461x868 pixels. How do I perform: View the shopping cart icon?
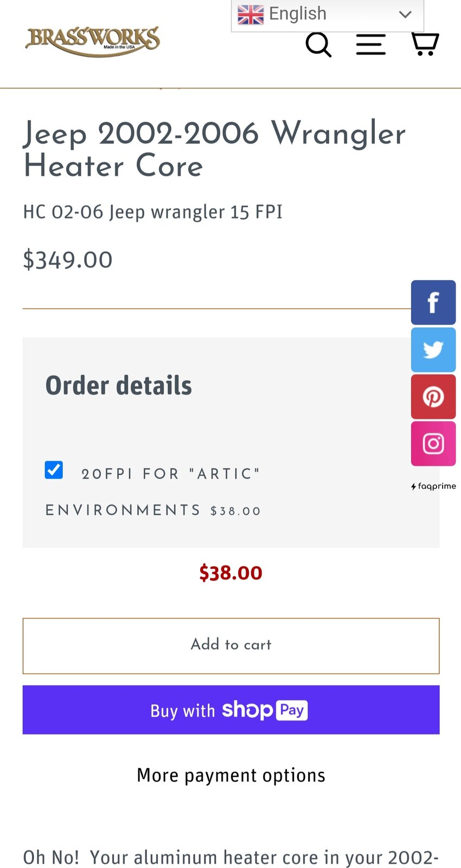pos(425,43)
